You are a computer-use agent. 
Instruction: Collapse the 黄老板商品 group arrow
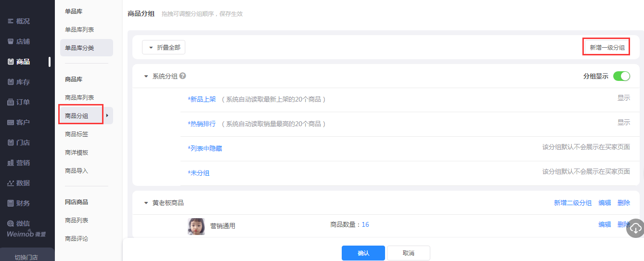click(x=146, y=203)
